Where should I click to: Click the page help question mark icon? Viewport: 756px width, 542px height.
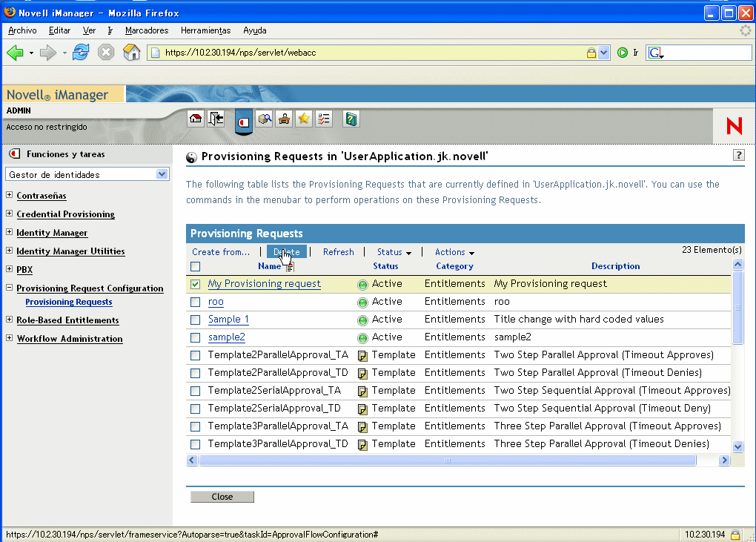click(x=739, y=155)
